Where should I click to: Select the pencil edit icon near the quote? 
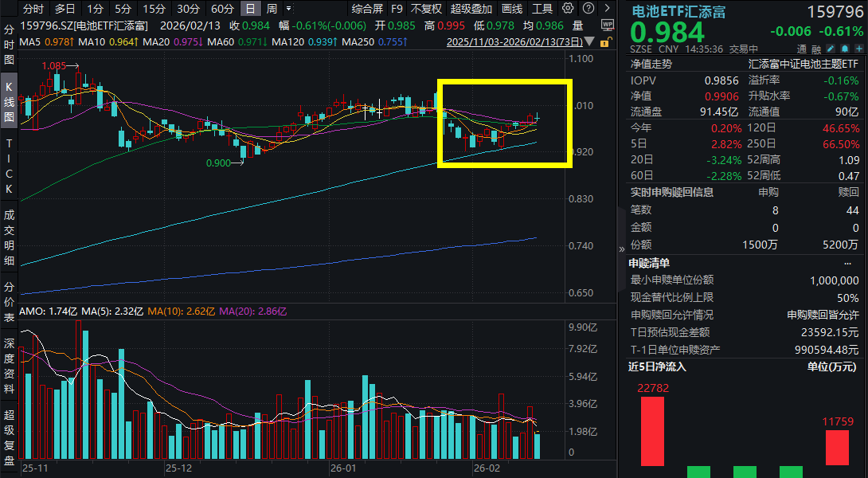(831, 48)
